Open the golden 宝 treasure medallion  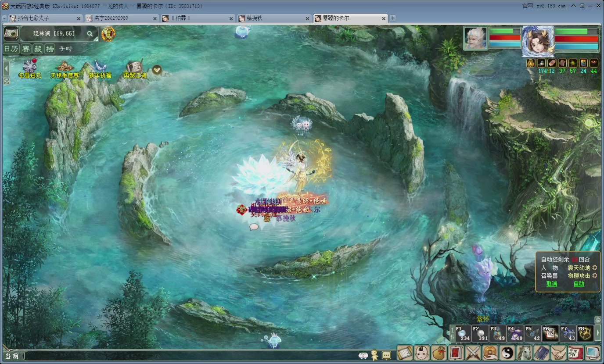pos(108,33)
